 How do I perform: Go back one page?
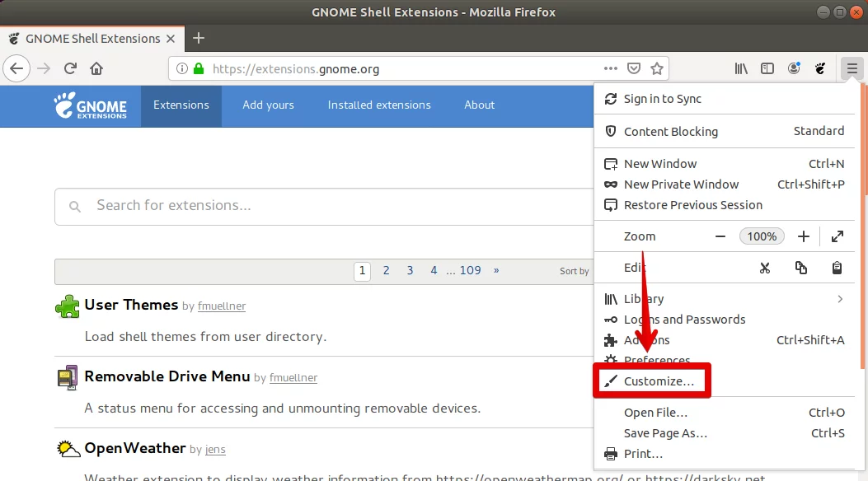click(x=16, y=68)
